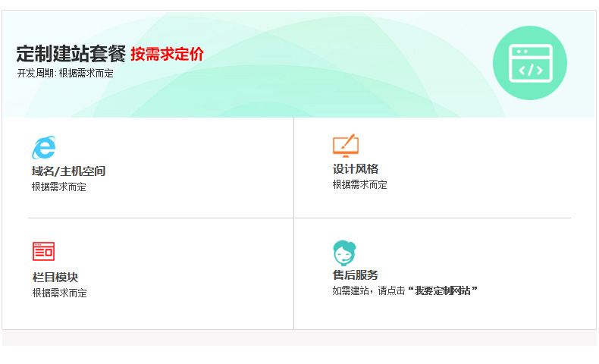Click the 开发周期 development cycle text

(x=65, y=74)
